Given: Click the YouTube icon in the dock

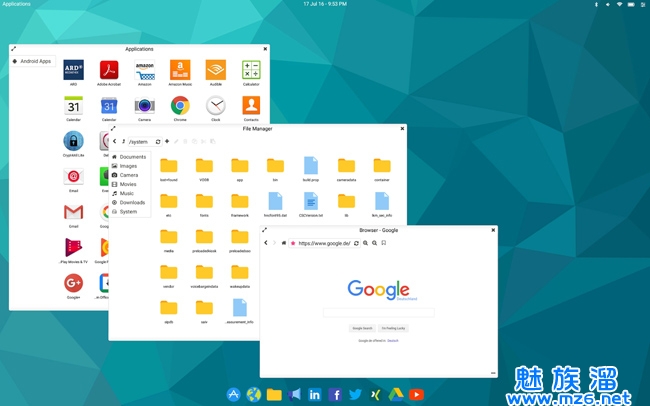Looking at the screenshot, I should (x=416, y=395).
